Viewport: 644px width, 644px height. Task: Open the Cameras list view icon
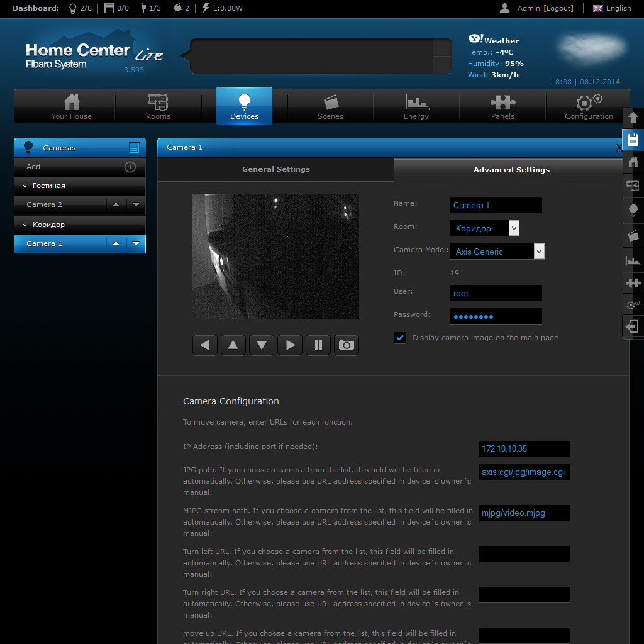coord(135,147)
